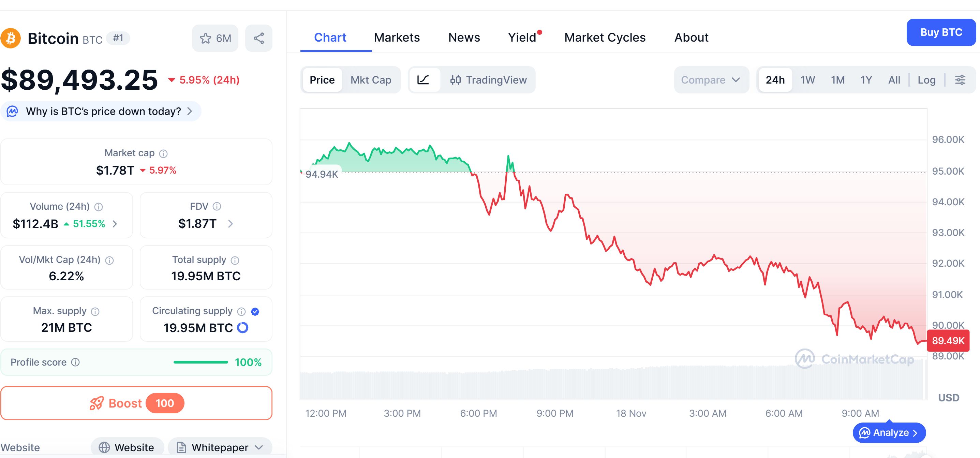980x458 pixels.
Task: Open the News tab
Action: (x=464, y=37)
